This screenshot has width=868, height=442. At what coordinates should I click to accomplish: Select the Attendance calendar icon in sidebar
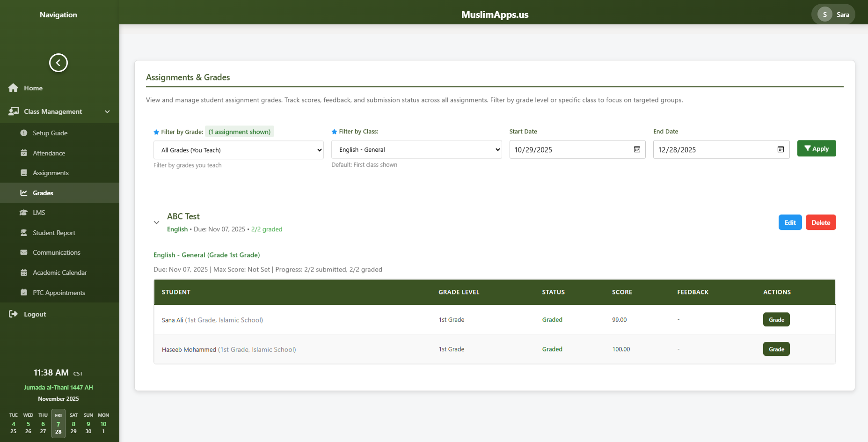click(23, 153)
